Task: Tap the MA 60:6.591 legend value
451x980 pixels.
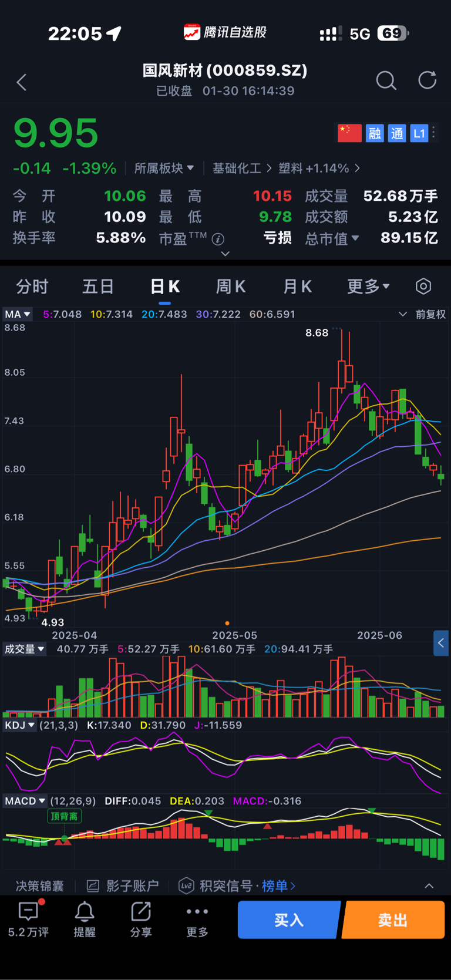Action: (272, 314)
